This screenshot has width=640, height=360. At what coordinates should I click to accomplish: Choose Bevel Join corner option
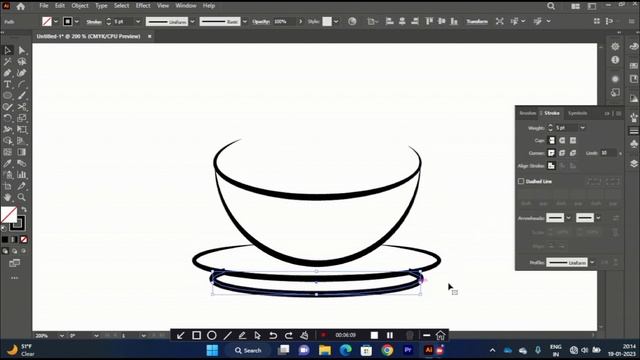point(573,153)
